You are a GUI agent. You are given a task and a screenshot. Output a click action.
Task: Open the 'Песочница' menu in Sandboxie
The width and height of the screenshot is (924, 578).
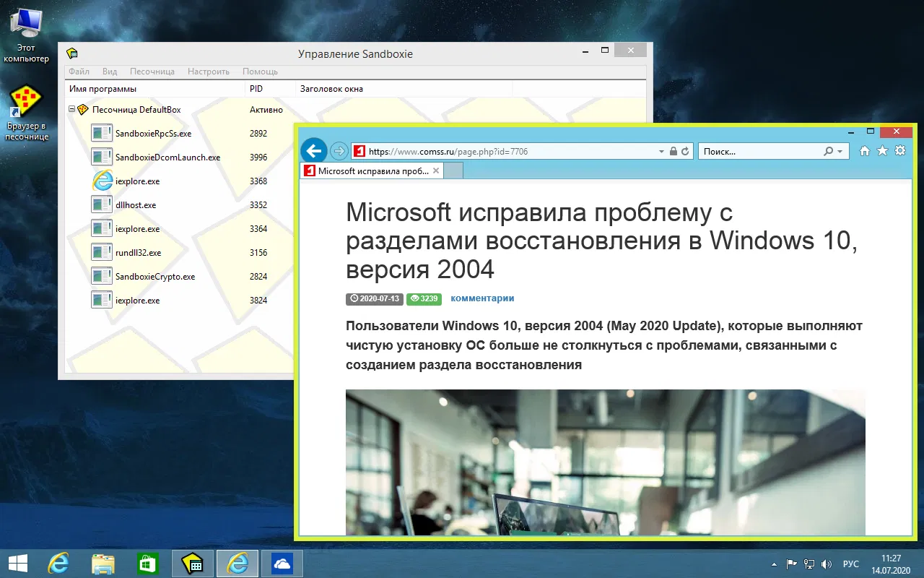pyautogui.click(x=152, y=72)
